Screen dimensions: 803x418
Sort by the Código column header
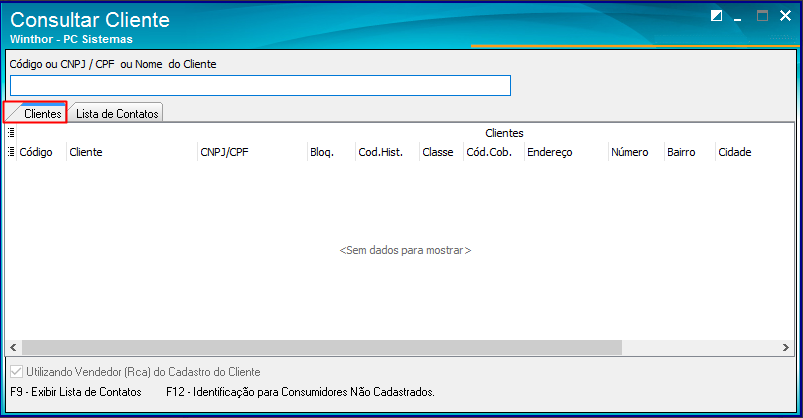[x=41, y=152]
